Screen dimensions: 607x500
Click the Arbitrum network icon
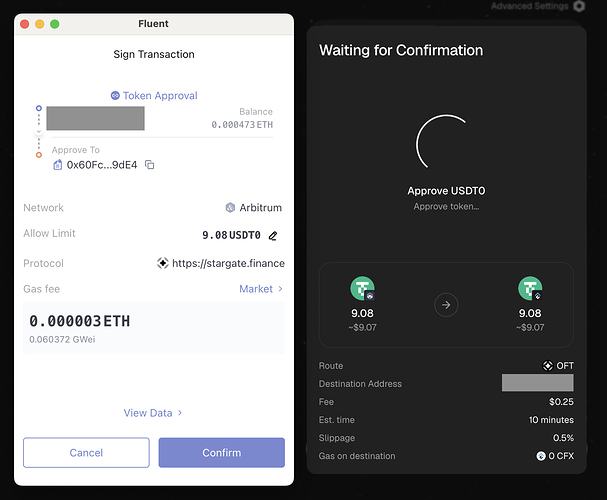point(230,208)
